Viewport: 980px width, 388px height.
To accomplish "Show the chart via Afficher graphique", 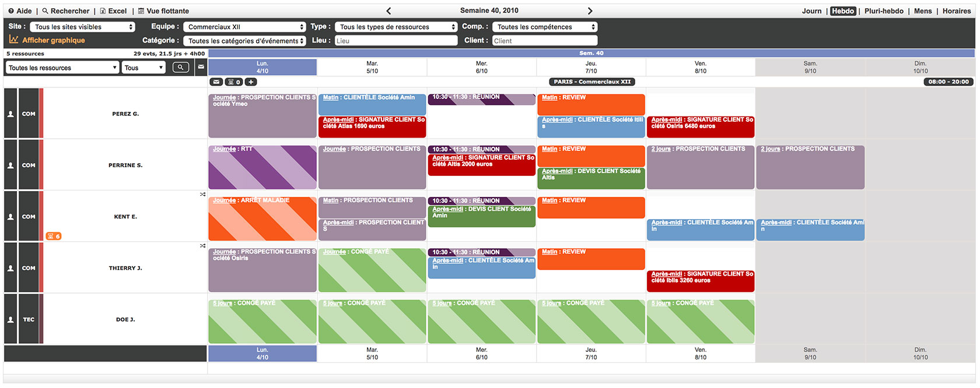I will coord(48,40).
